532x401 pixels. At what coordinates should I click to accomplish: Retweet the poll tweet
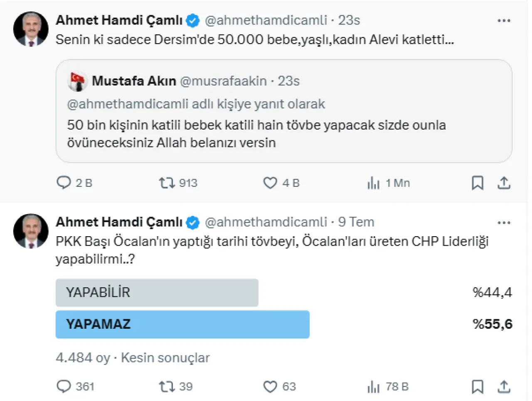(x=167, y=386)
